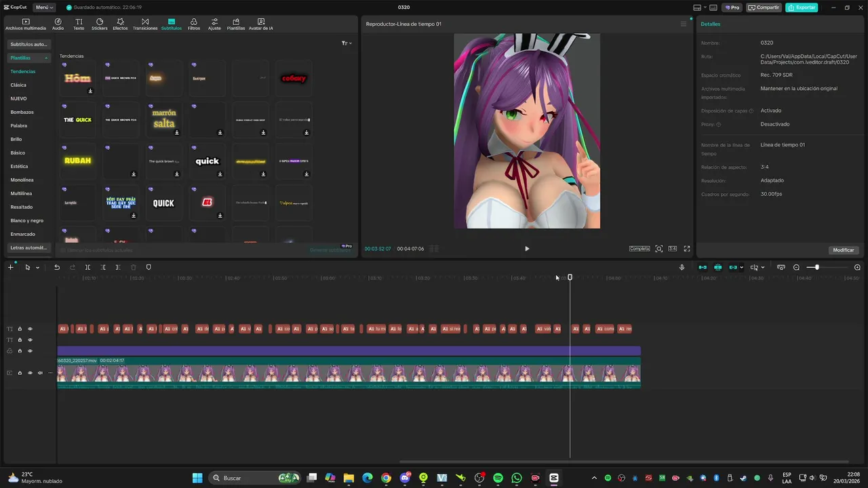868x488 pixels.
Task: Split the clip at the playhead
Action: tap(87, 267)
